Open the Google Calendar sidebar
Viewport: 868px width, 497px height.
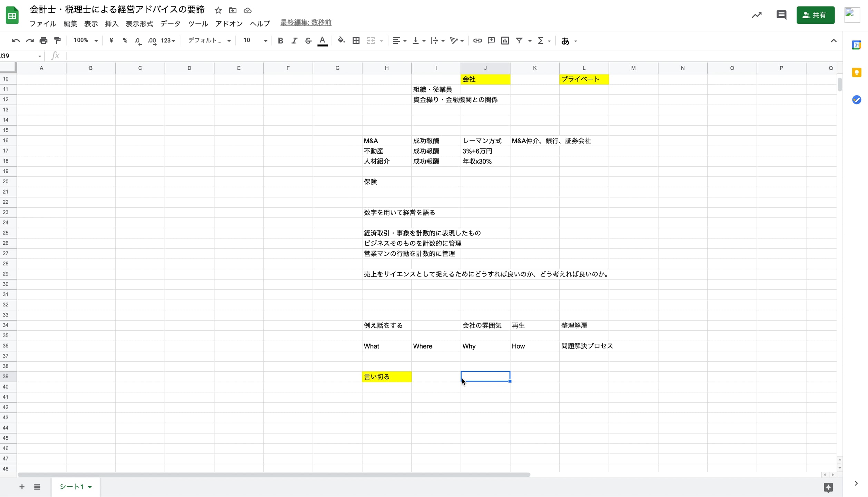coord(857,45)
